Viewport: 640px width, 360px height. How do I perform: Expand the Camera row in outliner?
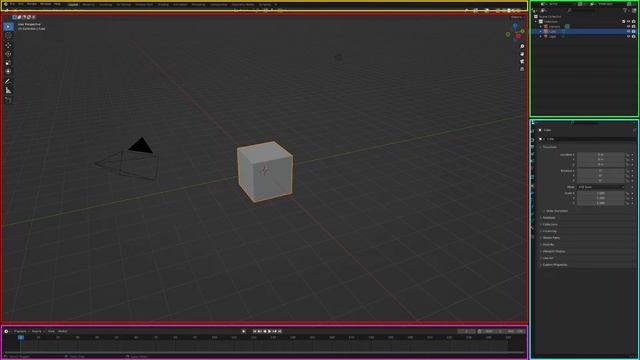coord(541,26)
